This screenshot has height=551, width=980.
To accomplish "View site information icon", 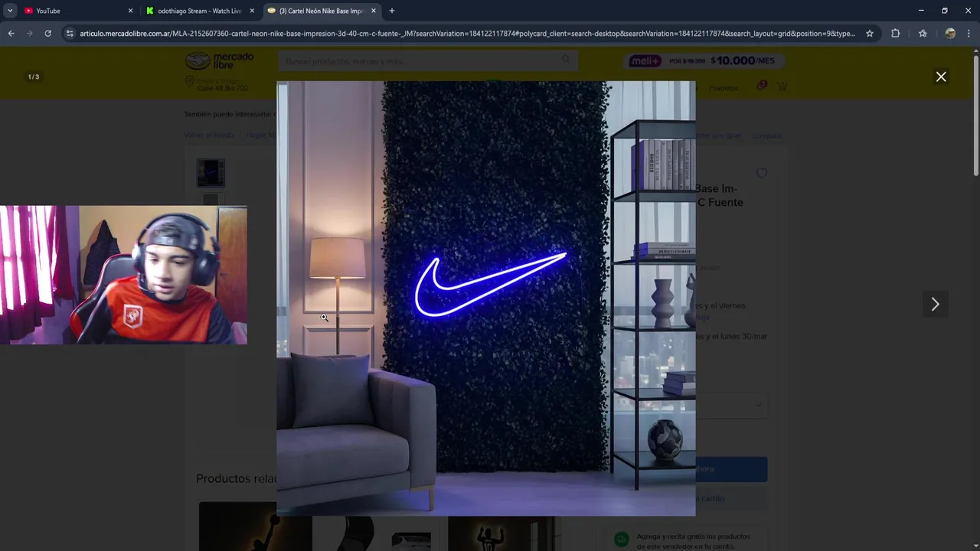I will tap(70, 34).
